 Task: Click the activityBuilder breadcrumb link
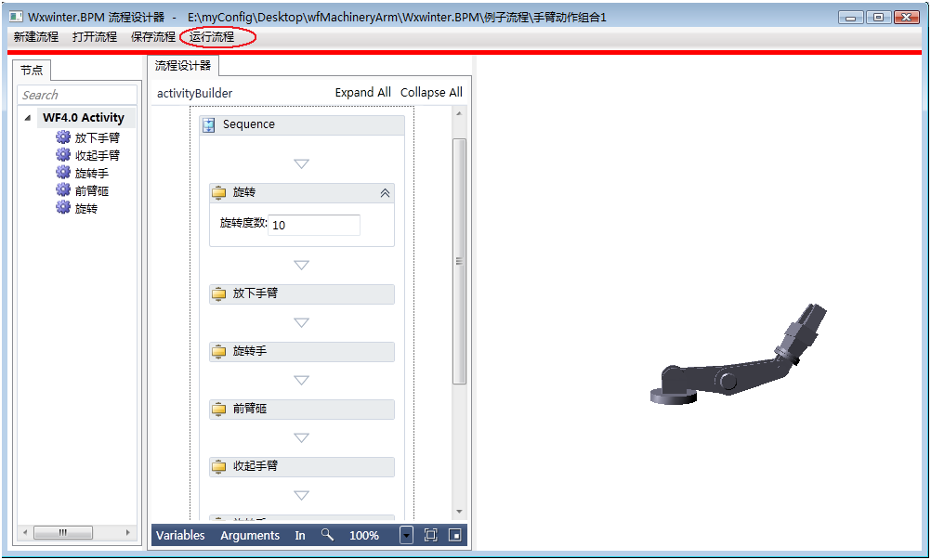pyautogui.click(x=195, y=93)
